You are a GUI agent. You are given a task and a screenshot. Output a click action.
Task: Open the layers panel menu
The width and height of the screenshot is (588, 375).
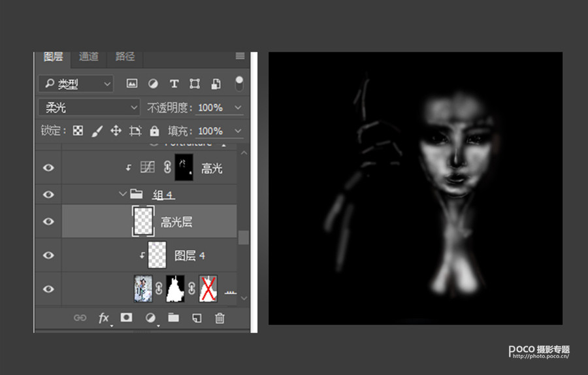(x=240, y=56)
